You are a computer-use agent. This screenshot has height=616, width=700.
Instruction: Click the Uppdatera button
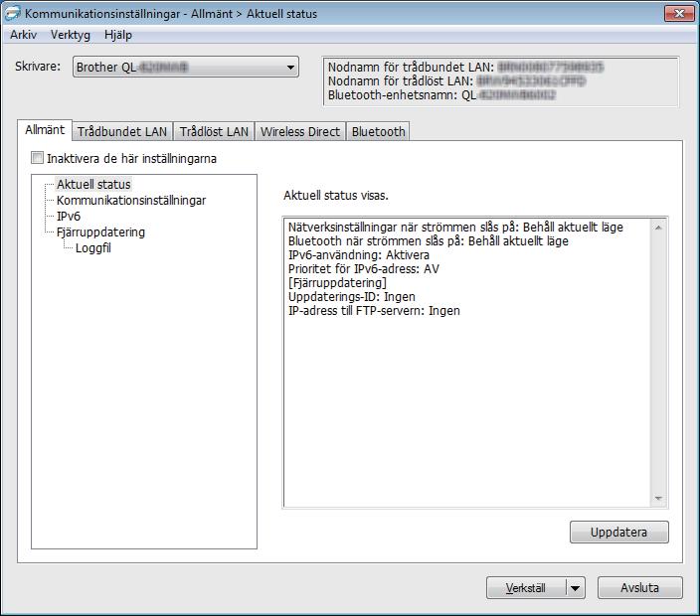[x=619, y=533]
